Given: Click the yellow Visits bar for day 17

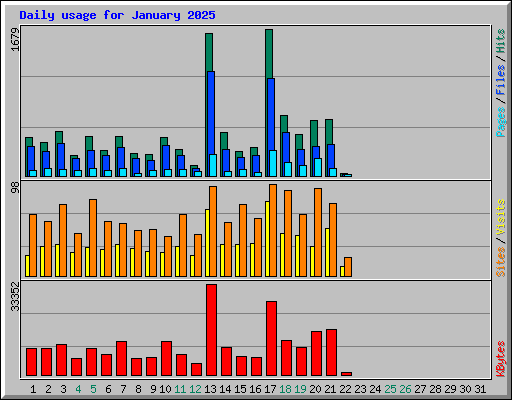Looking at the screenshot, I should click(x=267, y=239).
